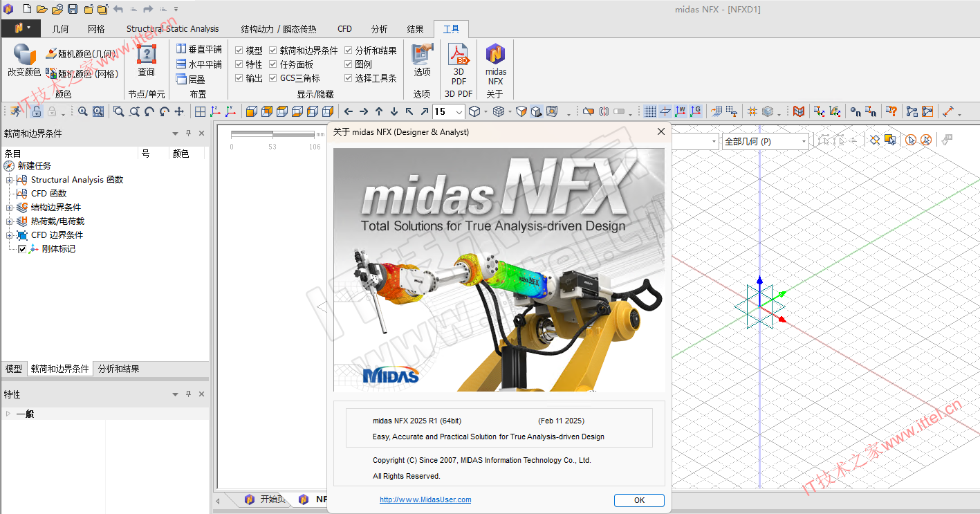
Task: Toggle the GCS三角标 checkbox
Action: point(273,78)
